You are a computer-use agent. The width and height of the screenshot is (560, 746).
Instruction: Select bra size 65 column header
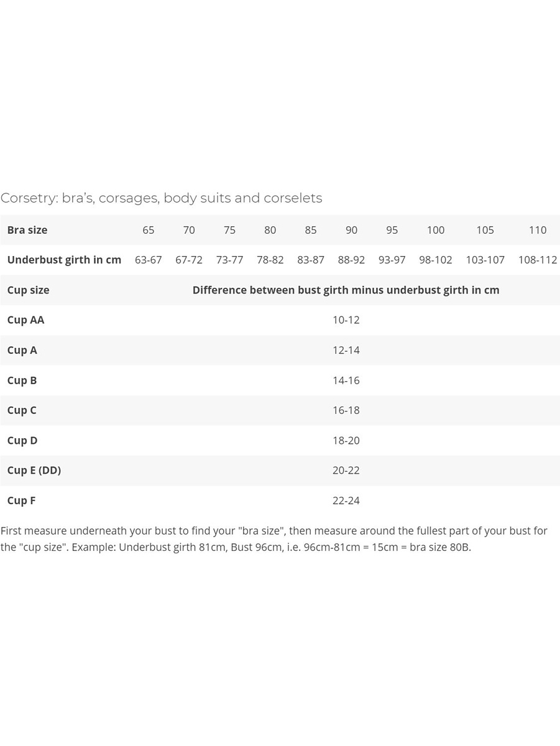click(x=148, y=230)
